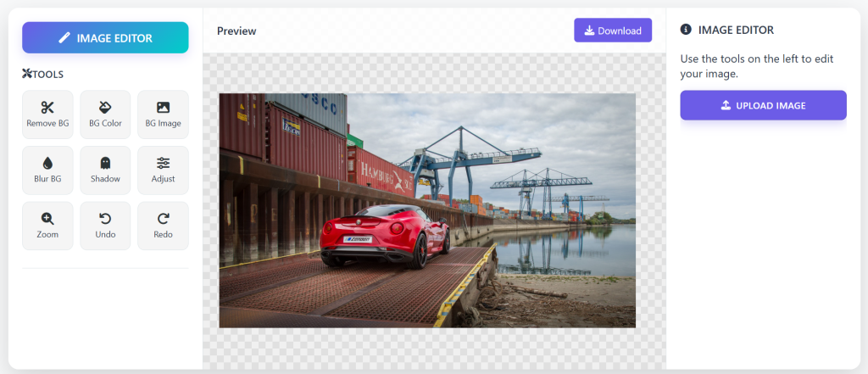Click the UPLOAD IMAGE button
The height and width of the screenshot is (374, 868).
tap(763, 106)
